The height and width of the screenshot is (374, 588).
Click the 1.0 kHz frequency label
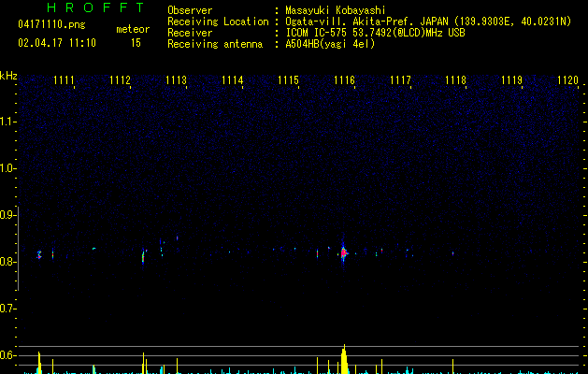pyautogui.click(x=7, y=168)
